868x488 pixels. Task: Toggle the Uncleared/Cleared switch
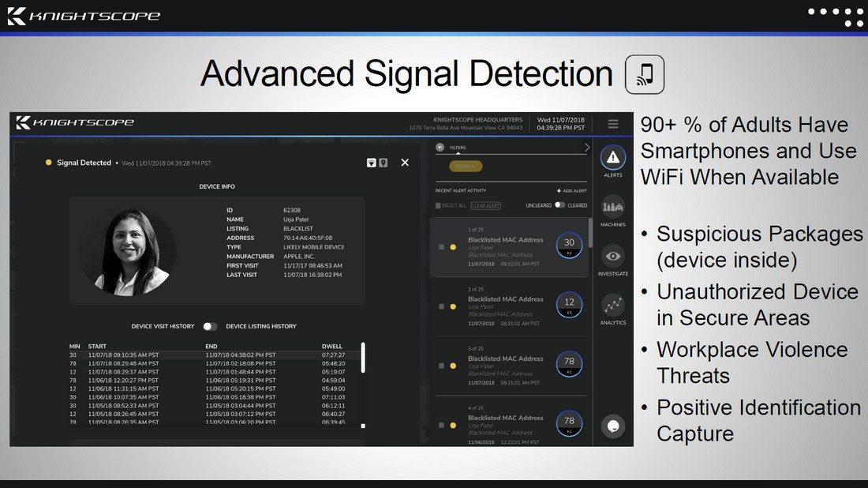click(x=559, y=205)
